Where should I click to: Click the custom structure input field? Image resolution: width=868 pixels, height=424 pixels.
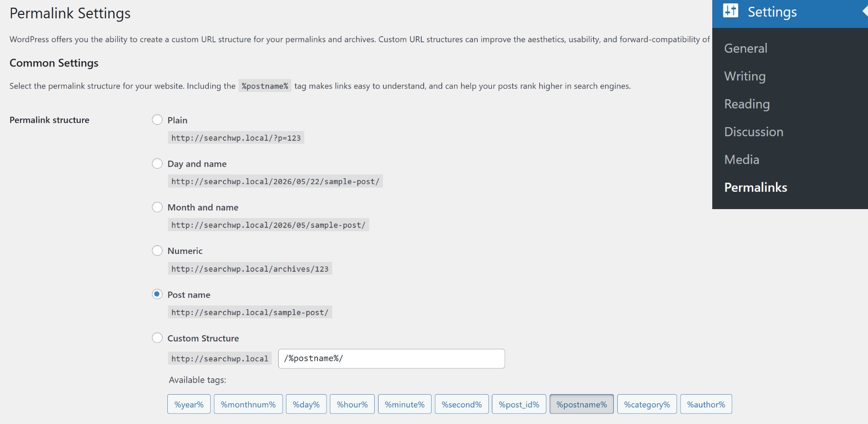pyautogui.click(x=392, y=358)
